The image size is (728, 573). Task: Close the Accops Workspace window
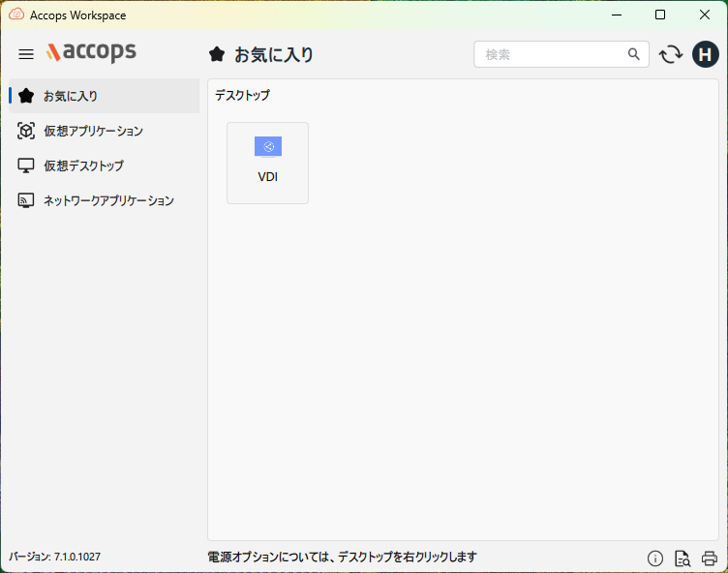[705, 15]
